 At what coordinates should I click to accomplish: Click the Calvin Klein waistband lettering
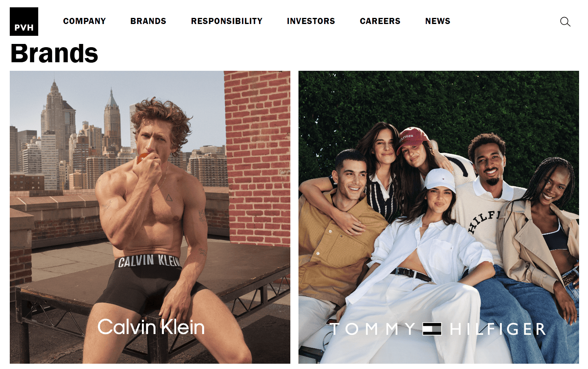pos(149,261)
